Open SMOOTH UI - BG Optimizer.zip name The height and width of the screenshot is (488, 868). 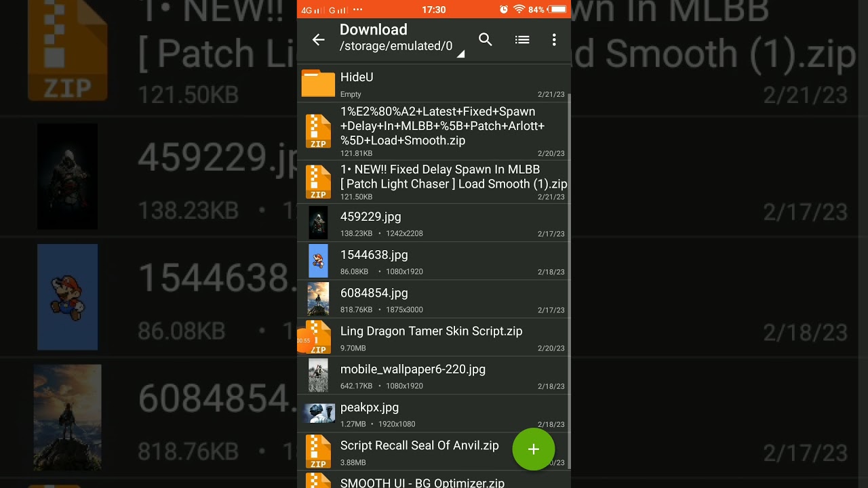(422, 483)
